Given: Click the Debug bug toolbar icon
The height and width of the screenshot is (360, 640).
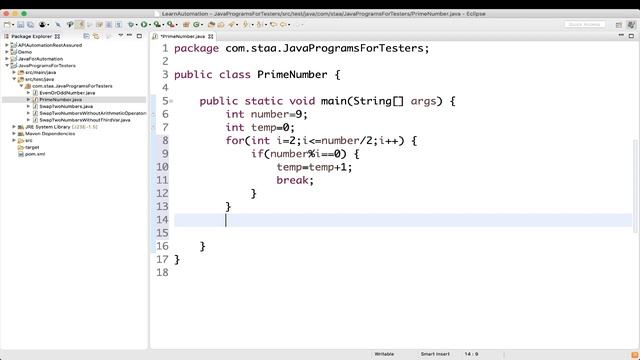Looking at the screenshot, I should (131, 24).
